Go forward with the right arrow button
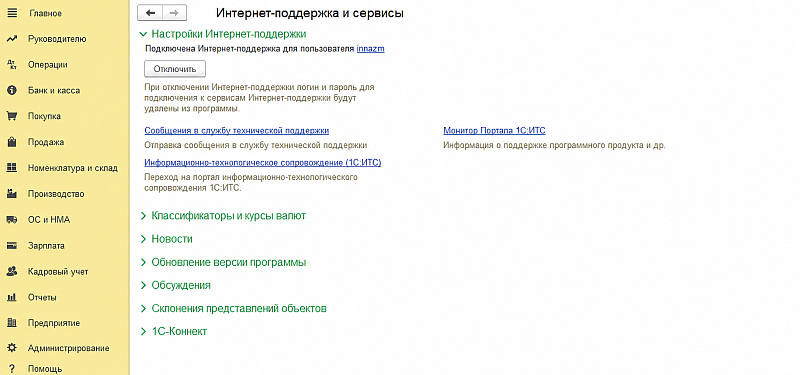This screenshot has height=375, width=800. [x=174, y=13]
